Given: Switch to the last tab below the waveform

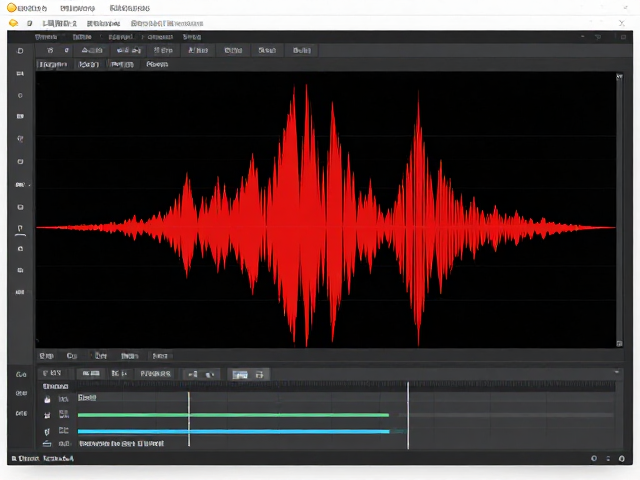Looking at the screenshot, I should click(160, 356).
